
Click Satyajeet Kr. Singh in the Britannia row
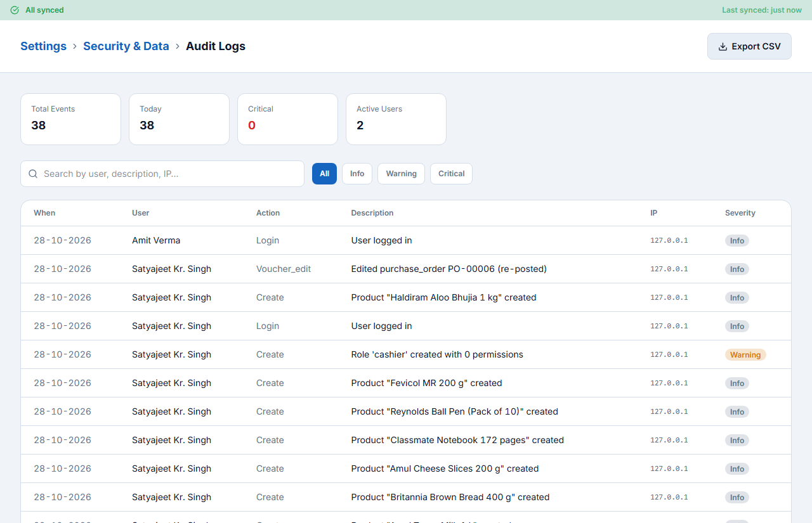[171, 497]
